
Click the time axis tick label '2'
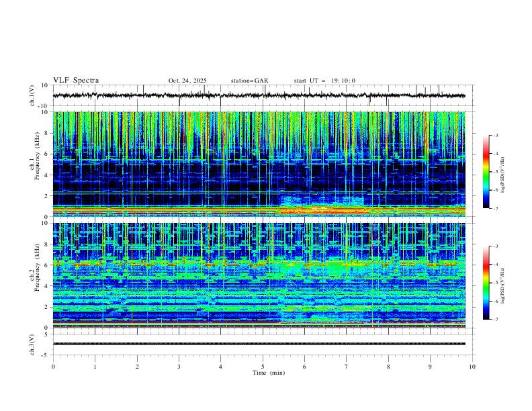137,367
